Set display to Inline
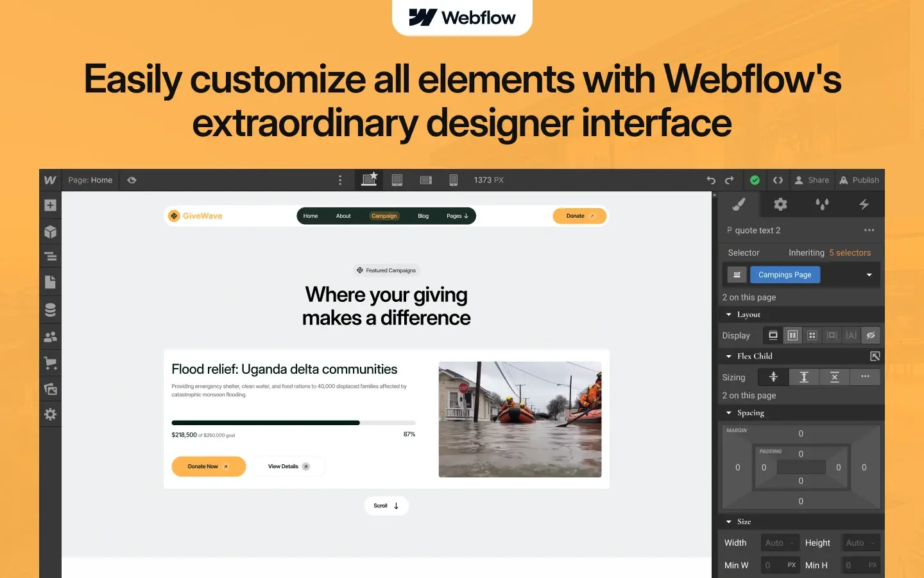Viewport: 924px width, 578px height. click(851, 335)
